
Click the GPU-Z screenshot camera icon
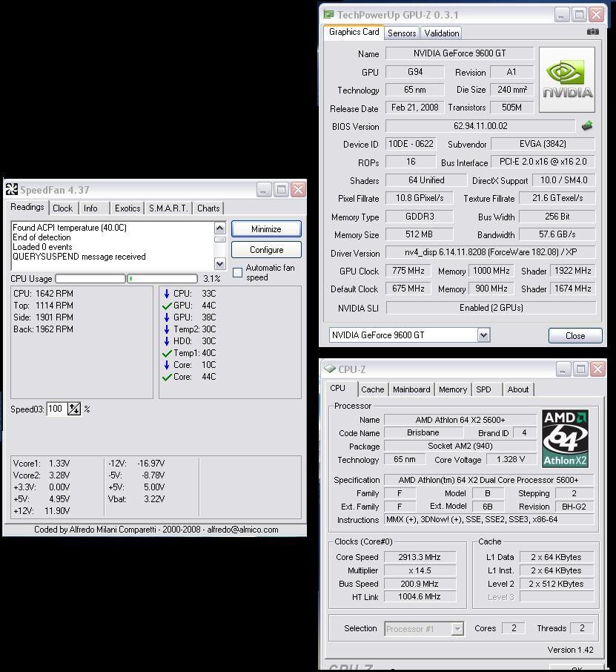click(x=592, y=32)
